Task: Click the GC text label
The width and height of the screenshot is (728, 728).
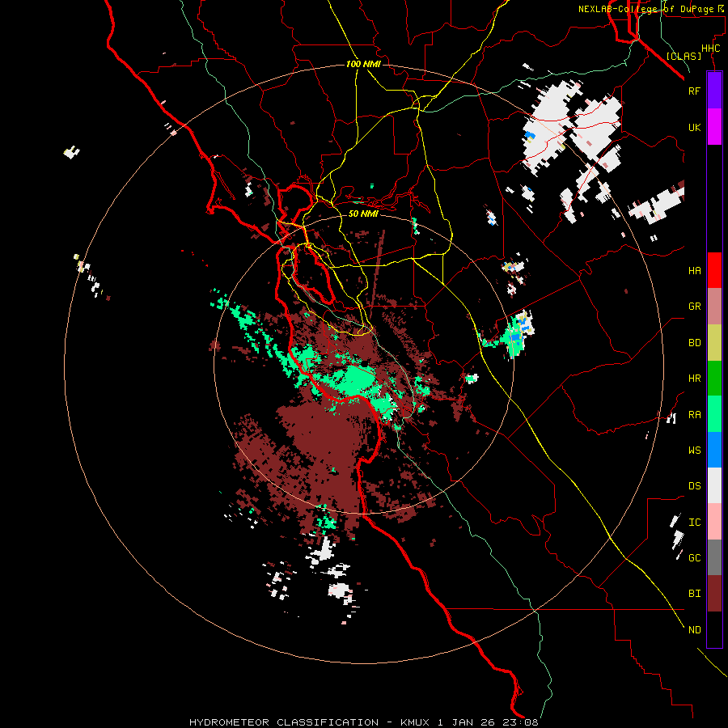Action: coord(694,558)
